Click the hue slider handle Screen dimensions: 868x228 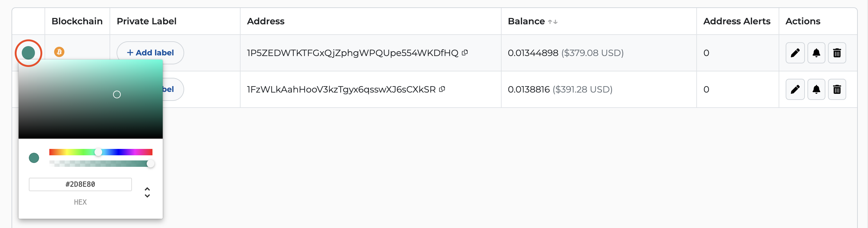pos(98,152)
